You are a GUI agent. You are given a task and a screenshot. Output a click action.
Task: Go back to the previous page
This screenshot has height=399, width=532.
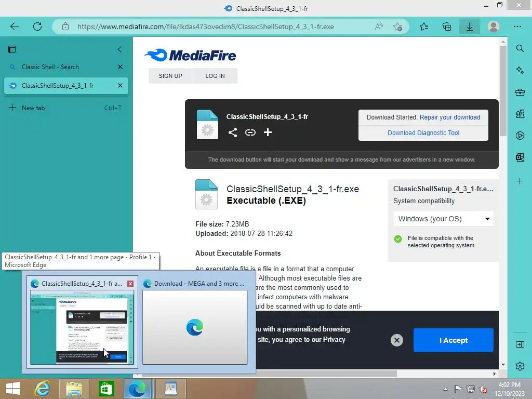click(14, 26)
